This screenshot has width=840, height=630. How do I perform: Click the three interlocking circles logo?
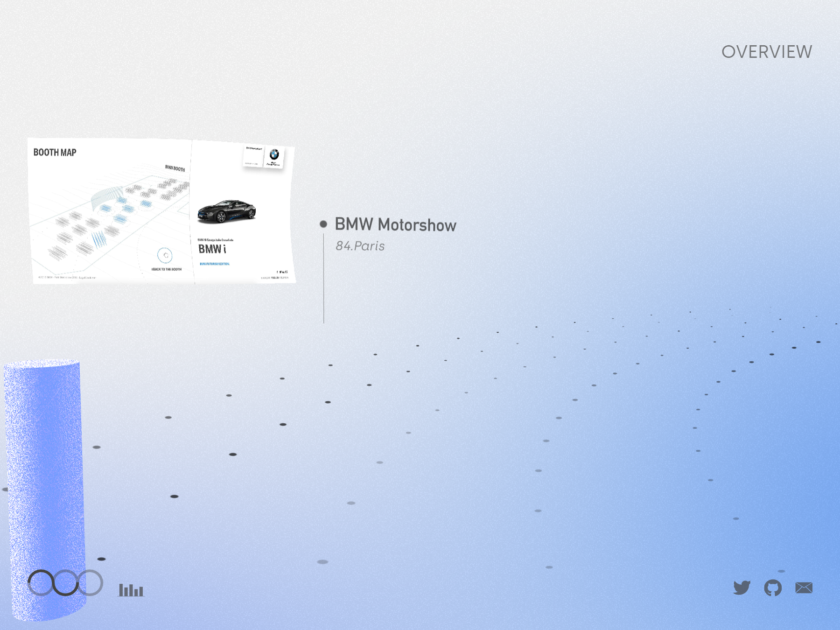pyautogui.click(x=65, y=582)
